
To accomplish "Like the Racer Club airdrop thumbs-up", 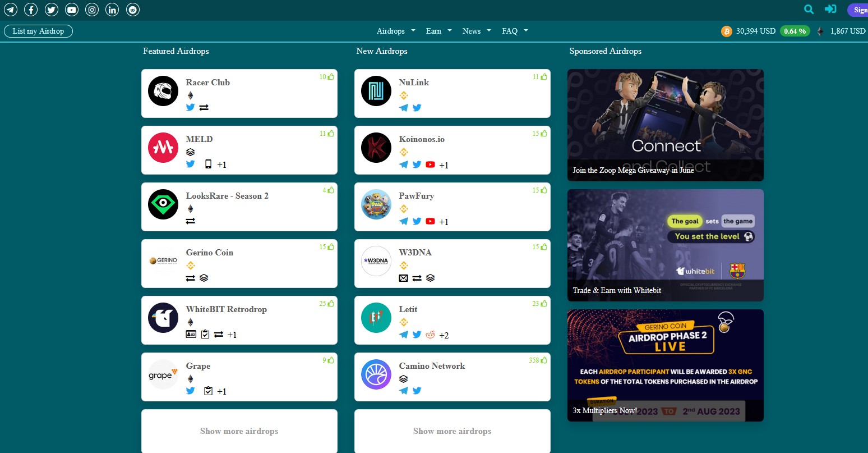I will [331, 77].
